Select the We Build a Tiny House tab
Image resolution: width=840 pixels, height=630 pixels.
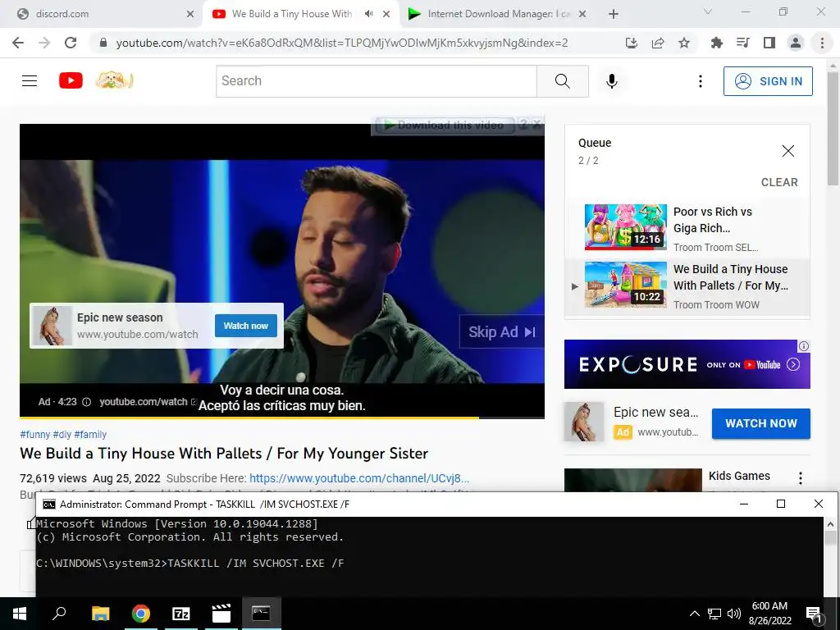tap(292, 14)
